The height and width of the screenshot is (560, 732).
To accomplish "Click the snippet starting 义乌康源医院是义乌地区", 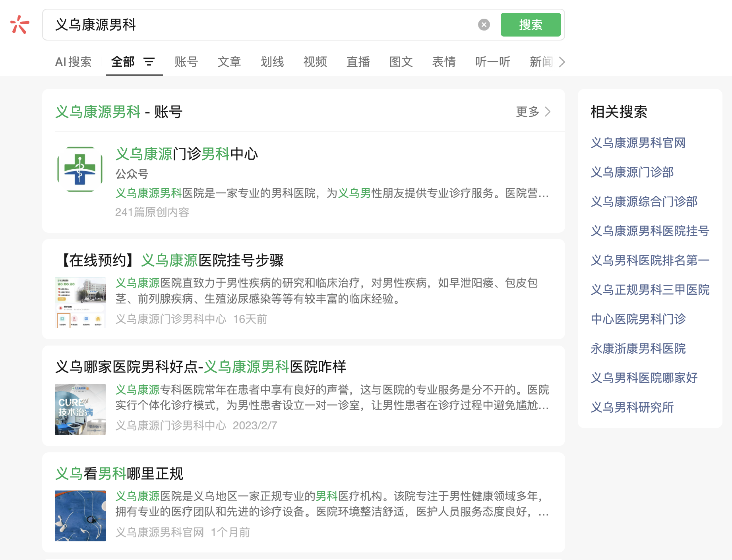I will click(332, 504).
